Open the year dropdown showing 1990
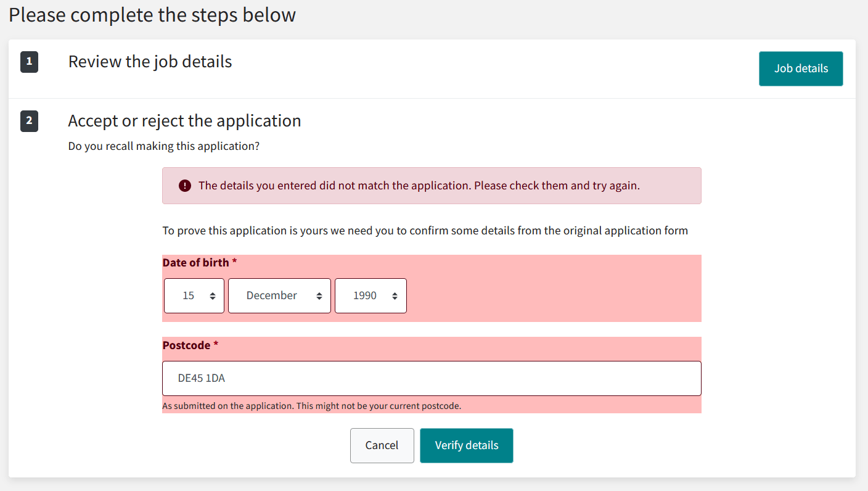 (371, 296)
